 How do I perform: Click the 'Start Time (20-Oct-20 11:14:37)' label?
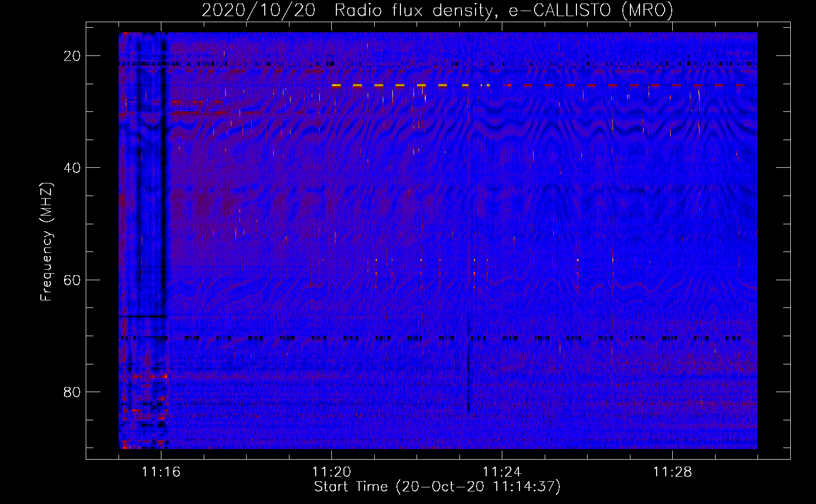click(x=437, y=487)
